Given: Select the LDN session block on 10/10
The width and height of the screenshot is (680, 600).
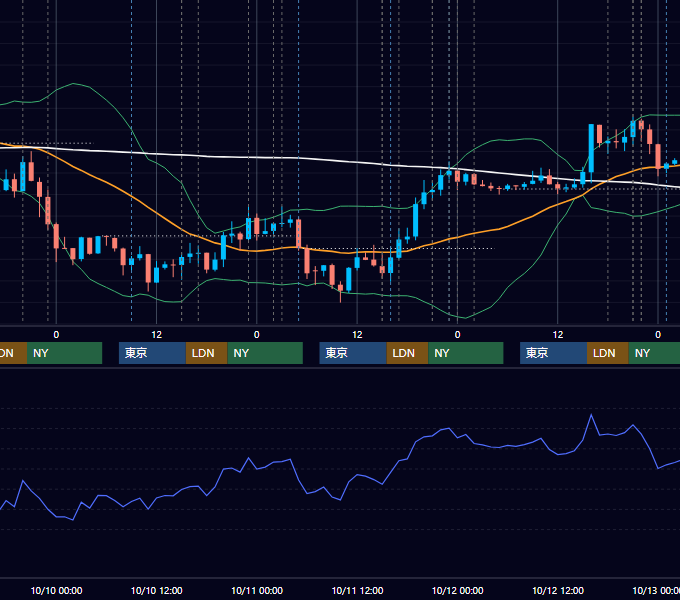Looking at the screenshot, I should [206, 353].
